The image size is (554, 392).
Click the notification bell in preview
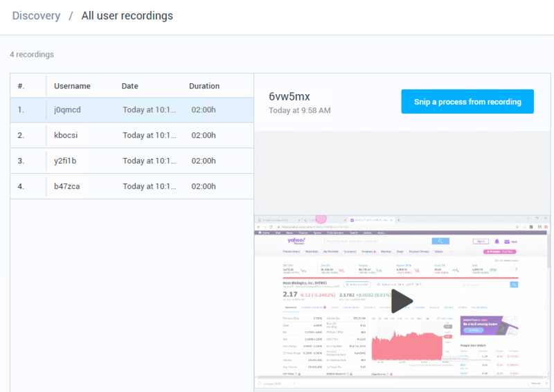coord(497,242)
